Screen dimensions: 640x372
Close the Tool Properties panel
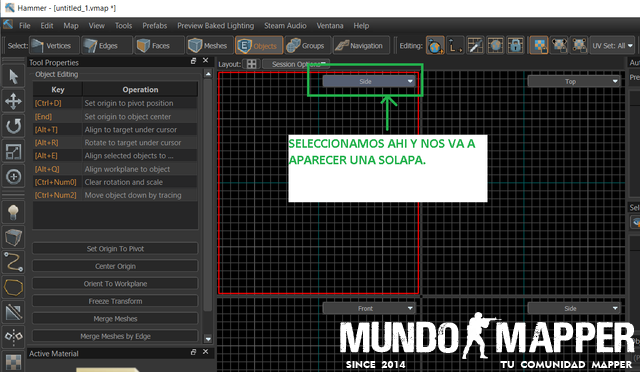pos(206,61)
